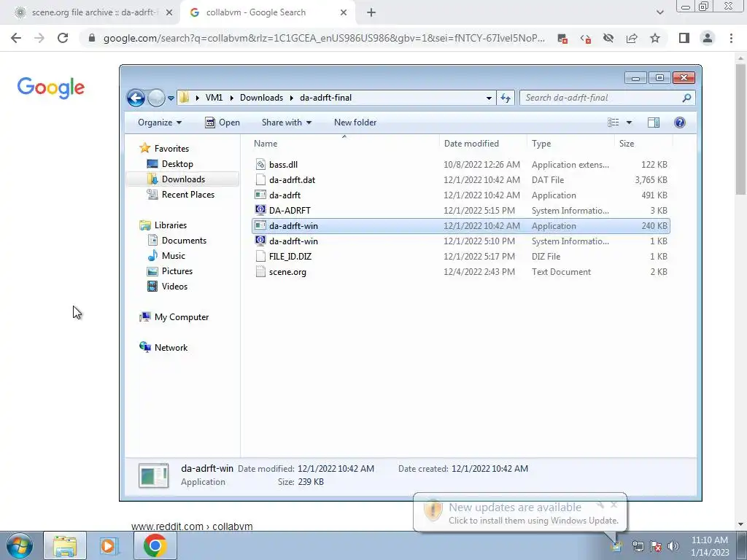The image size is (747, 560).
Task: Open the recent pages dropdown beside Forward
Action: tap(171, 98)
